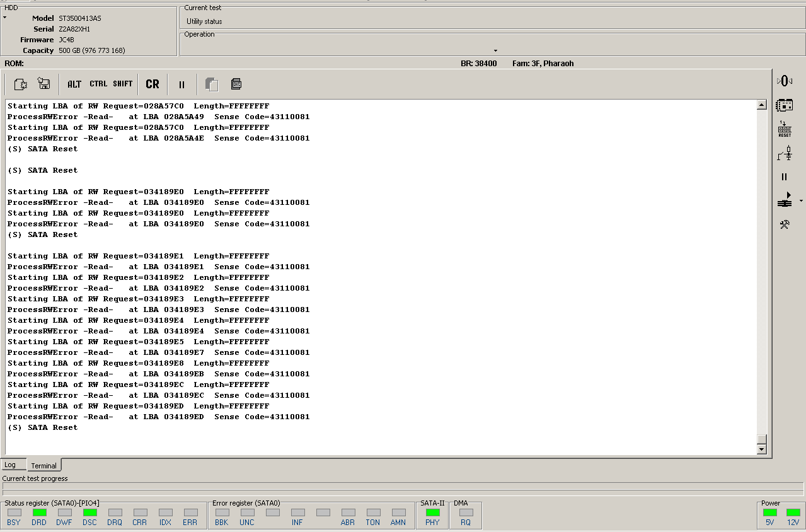
Task: Click the model value ST3500413AS
Action: (x=79, y=18)
